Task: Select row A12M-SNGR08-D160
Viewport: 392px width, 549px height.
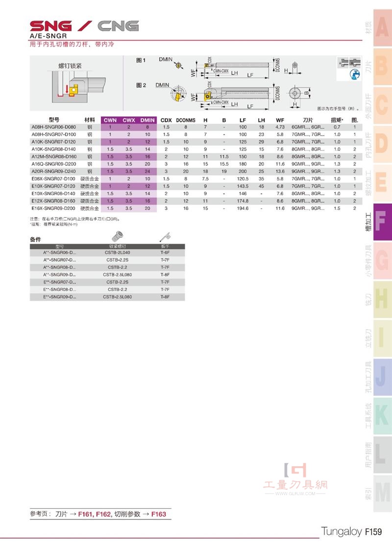Action: tap(196, 156)
